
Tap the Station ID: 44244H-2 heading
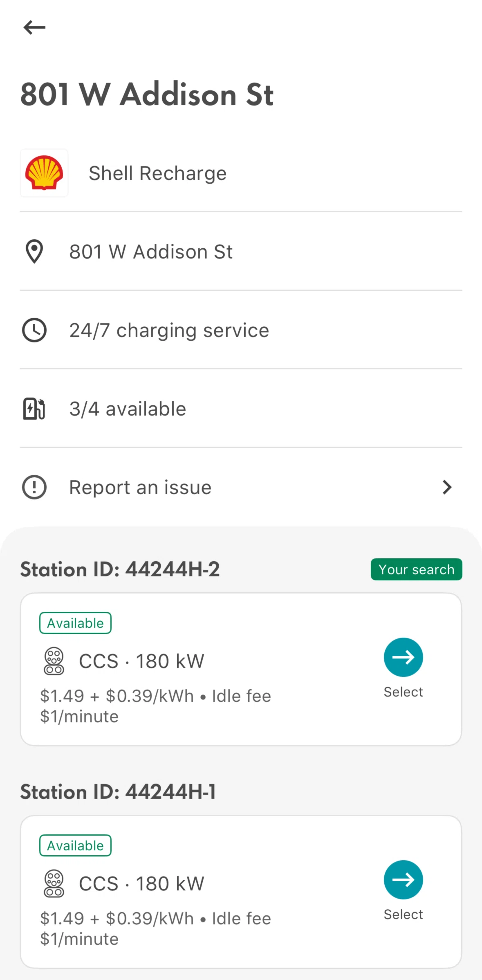(x=120, y=569)
